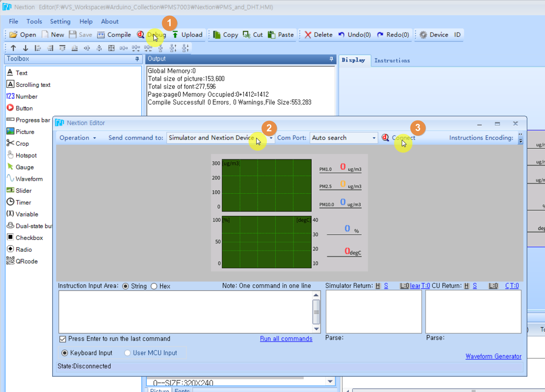This screenshot has width=545, height=392.
Task: Open the Setting menu
Action: tap(60, 22)
